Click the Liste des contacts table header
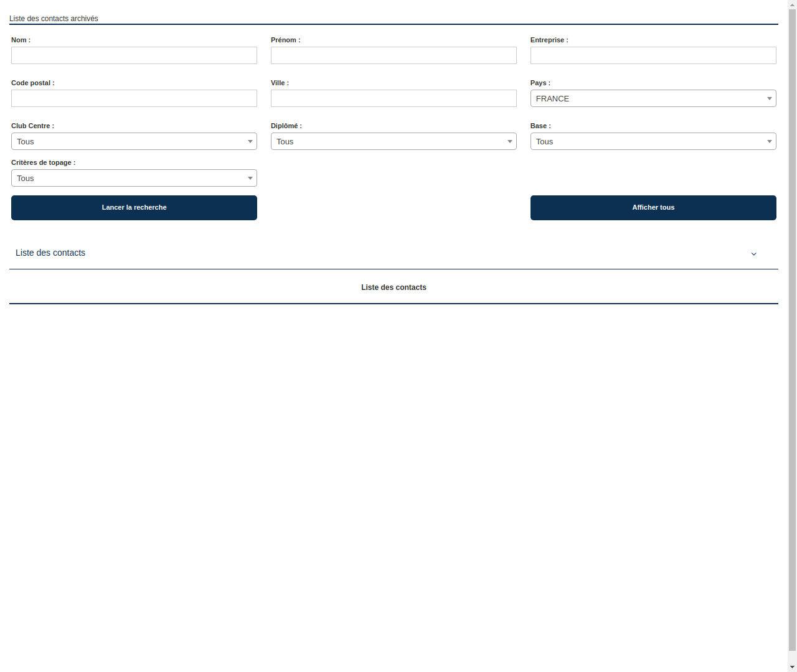 pos(394,287)
